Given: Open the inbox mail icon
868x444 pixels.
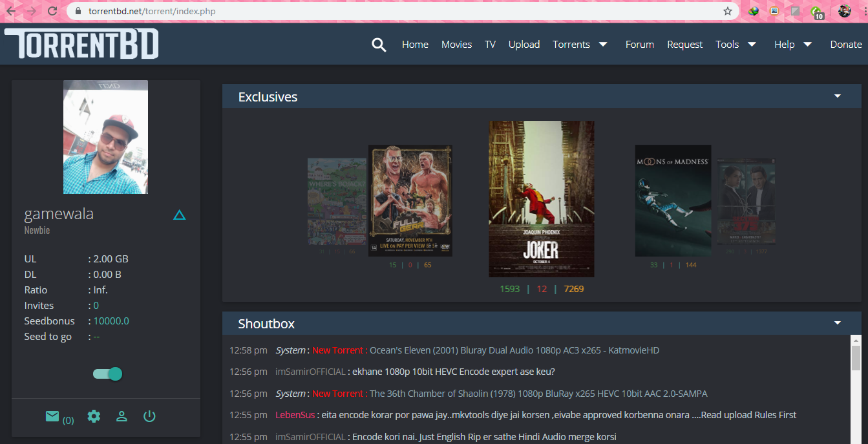Looking at the screenshot, I should [53, 417].
